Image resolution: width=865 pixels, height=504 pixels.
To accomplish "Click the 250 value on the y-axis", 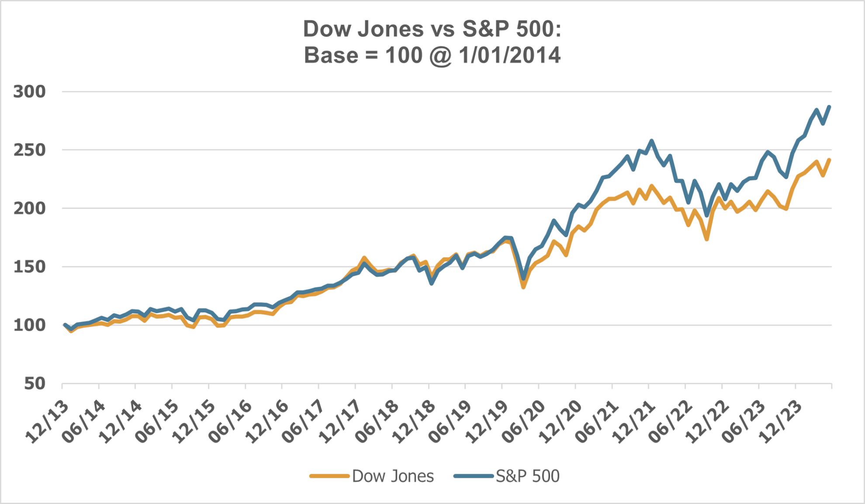I will [x=30, y=150].
